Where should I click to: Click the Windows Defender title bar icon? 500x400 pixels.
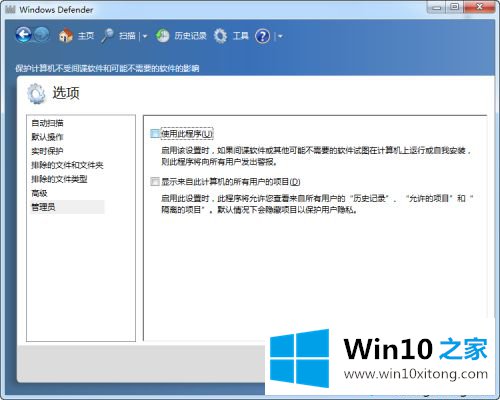10,9
